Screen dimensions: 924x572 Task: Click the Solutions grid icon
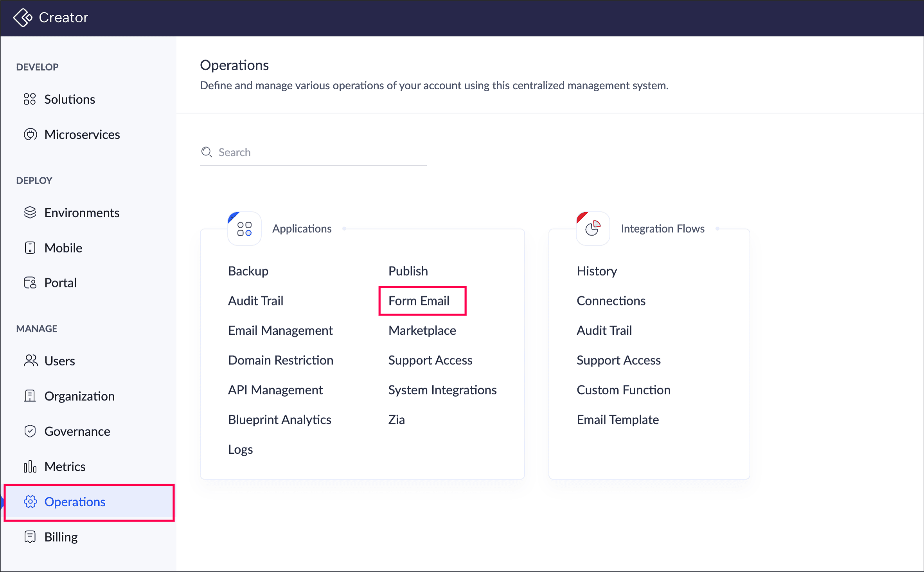coord(30,99)
